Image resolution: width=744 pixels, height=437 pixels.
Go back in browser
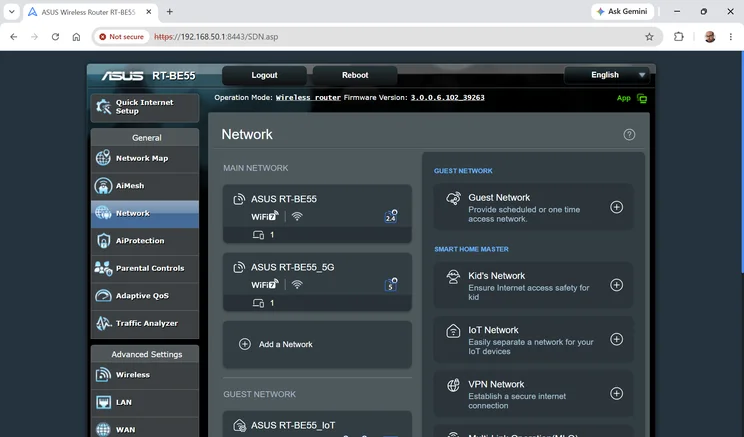pos(14,37)
